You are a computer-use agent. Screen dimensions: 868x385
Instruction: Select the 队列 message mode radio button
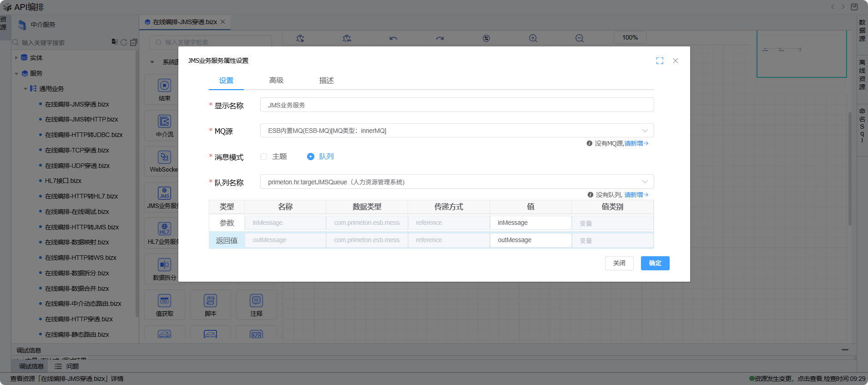pyautogui.click(x=311, y=157)
